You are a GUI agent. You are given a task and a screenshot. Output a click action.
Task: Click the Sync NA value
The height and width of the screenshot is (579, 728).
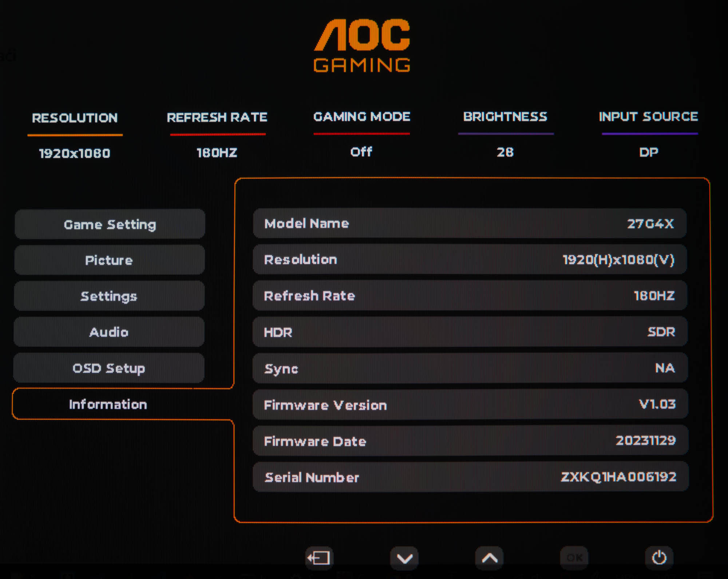pyautogui.click(x=665, y=368)
